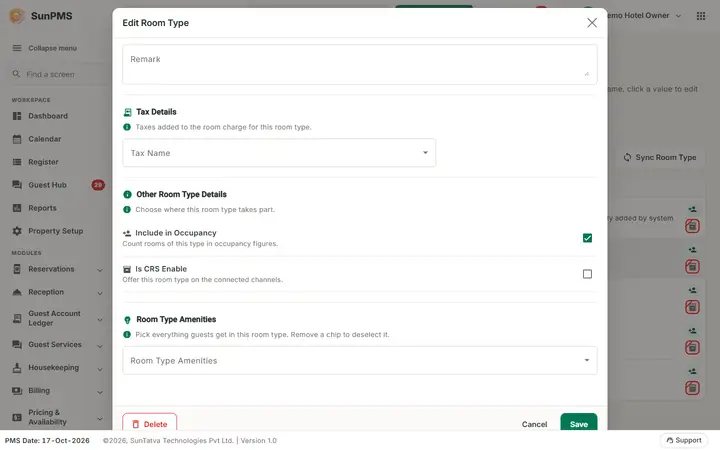This screenshot has height=450, width=720.
Task: Close the Edit Room Type dialog
Action: (592, 23)
